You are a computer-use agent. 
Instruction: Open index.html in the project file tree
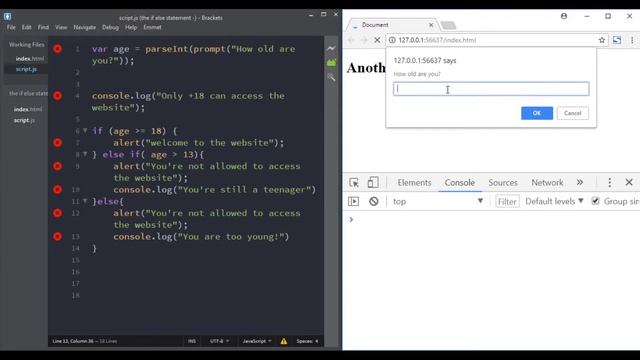(28, 109)
